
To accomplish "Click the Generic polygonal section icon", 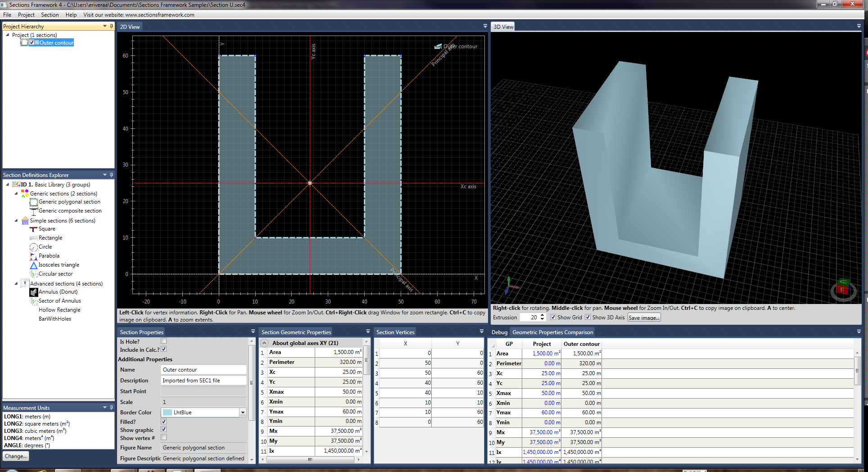I will [34, 202].
